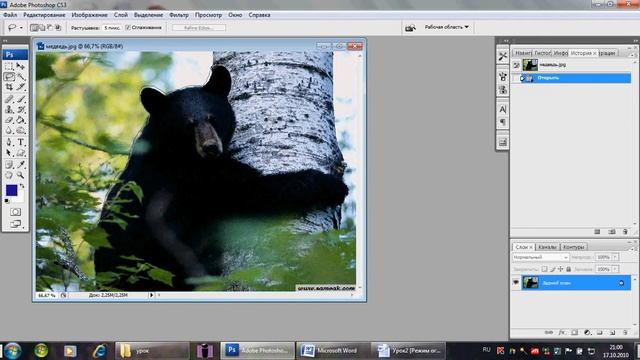The height and width of the screenshot is (360, 640).
Task: Toggle Quick Mask mode
Action: pos(16,212)
